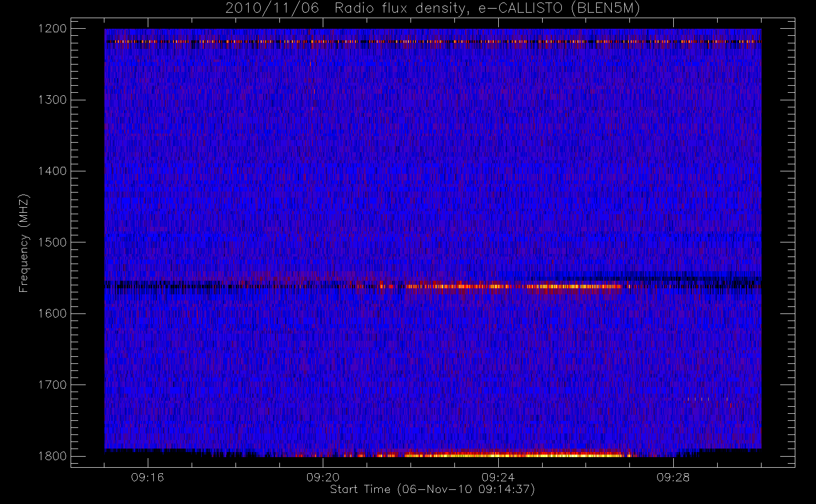Select the 1300 frequency tick label
The height and width of the screenshot is (504, 816).
coord(52,100)
